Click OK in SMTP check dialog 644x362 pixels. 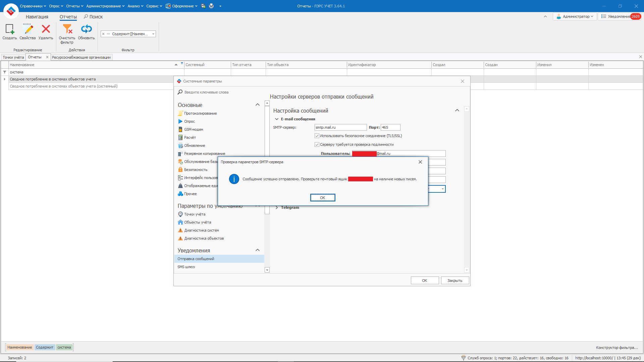[x=322, y=198]
